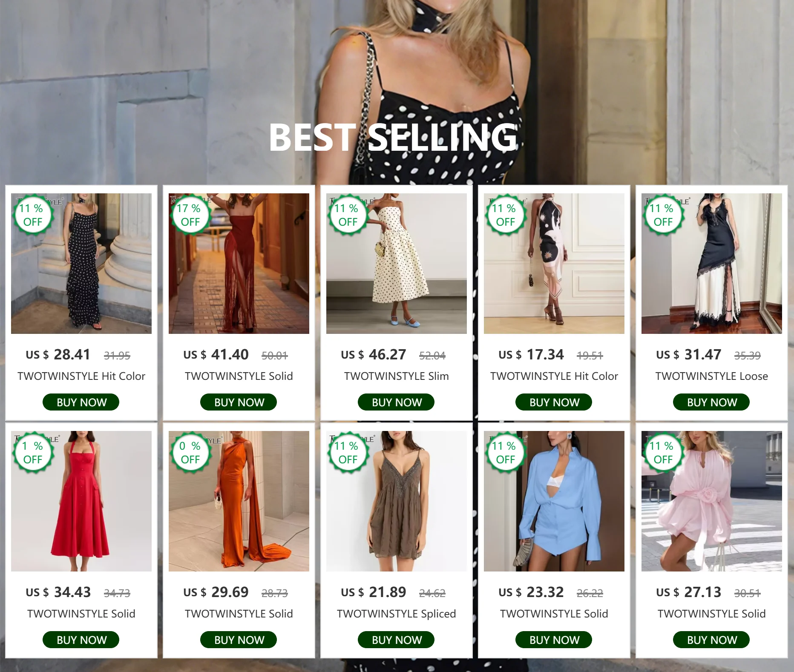794x672 pixels.
Task: Open TWOTWINSTYLE Spliced product title link
Action: pos(397,614)
